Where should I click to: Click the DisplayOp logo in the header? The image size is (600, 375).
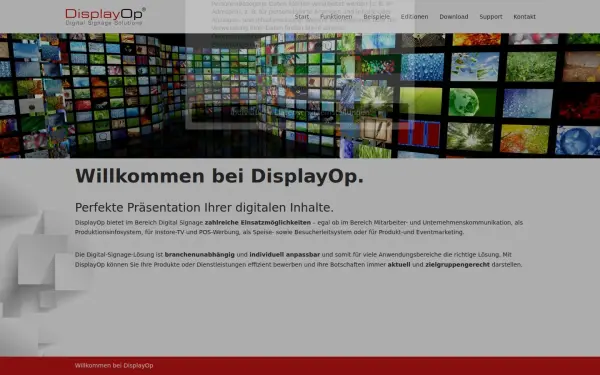pos(105,16)
